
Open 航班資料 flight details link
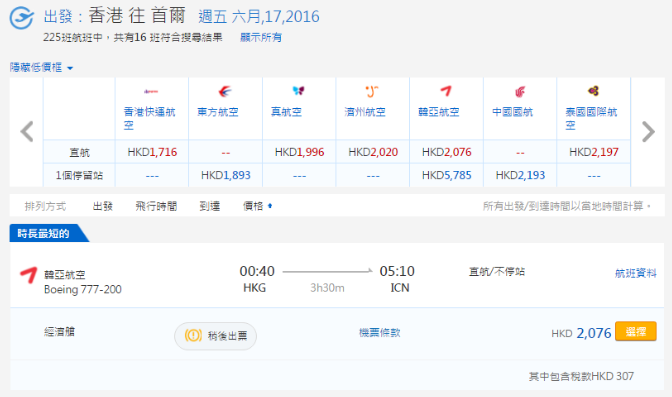click(x=636, y=273)
